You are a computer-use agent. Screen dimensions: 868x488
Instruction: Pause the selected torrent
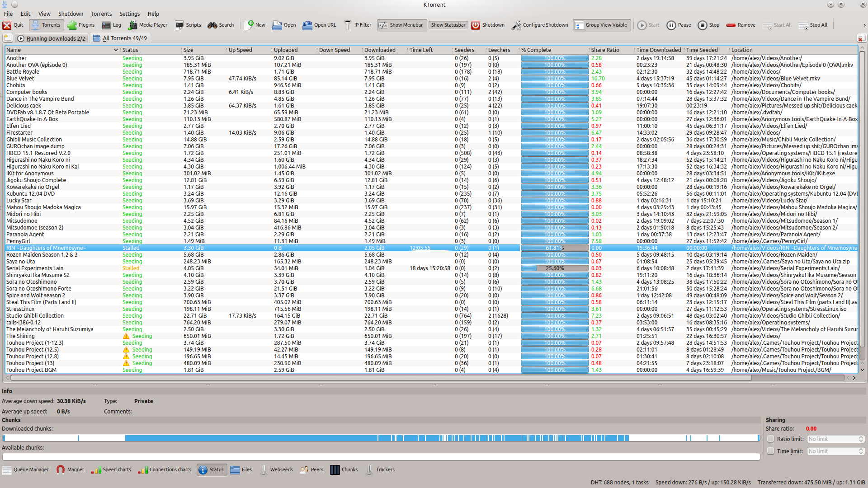(679, 25)
